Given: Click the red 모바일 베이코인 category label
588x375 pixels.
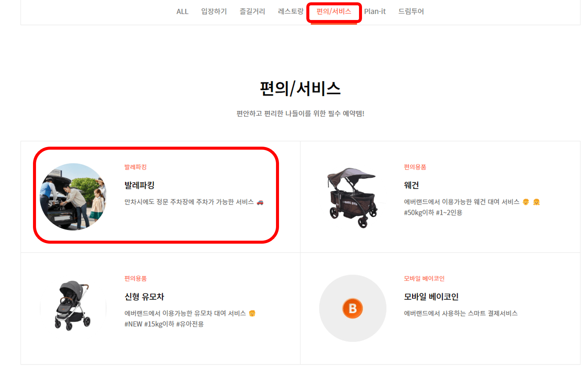Looking at the screenshot, I should tap(424, 278).
